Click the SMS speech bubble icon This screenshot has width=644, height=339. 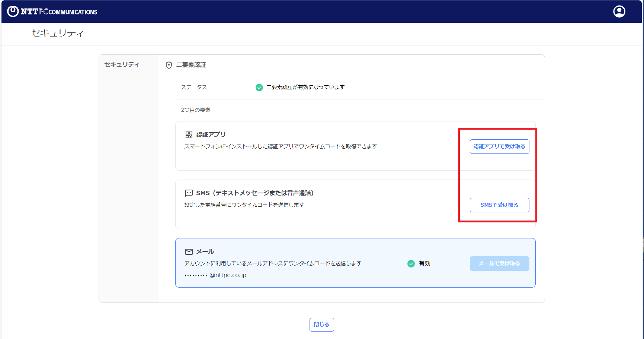(x=189, y=193)
